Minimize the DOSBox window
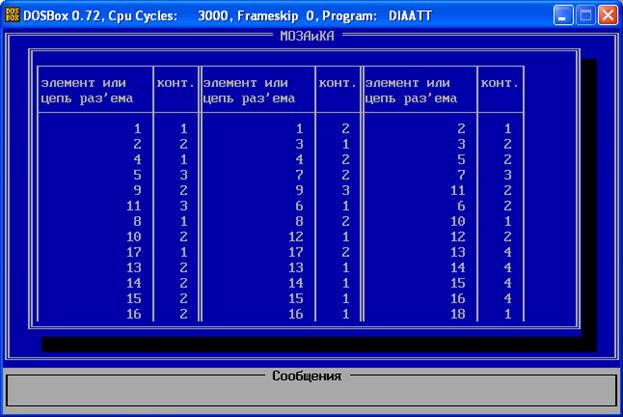 (x=565, y=15)
